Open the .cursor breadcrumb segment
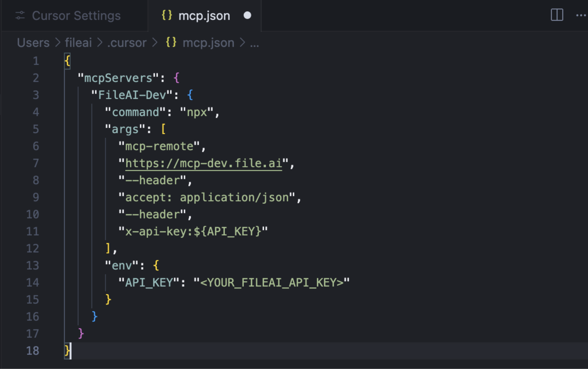 click(x=127, y=43)
